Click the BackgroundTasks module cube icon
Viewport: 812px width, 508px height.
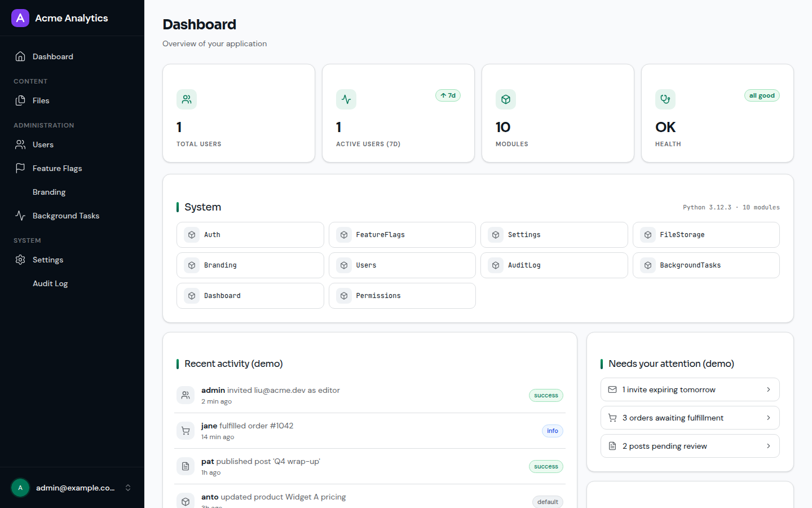pos(648,265)
